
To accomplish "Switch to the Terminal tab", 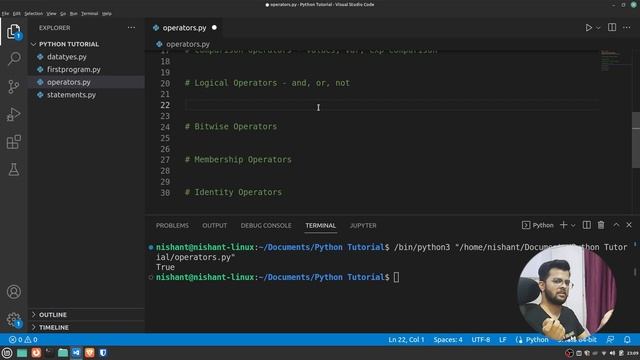I will 320,225.
